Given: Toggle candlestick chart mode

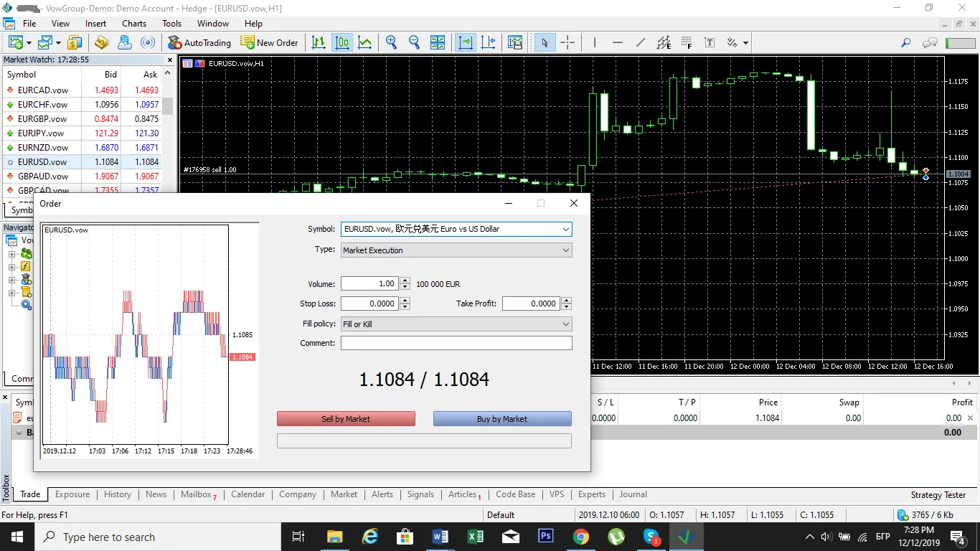Looking at the screenshot, I should (341, 42).
